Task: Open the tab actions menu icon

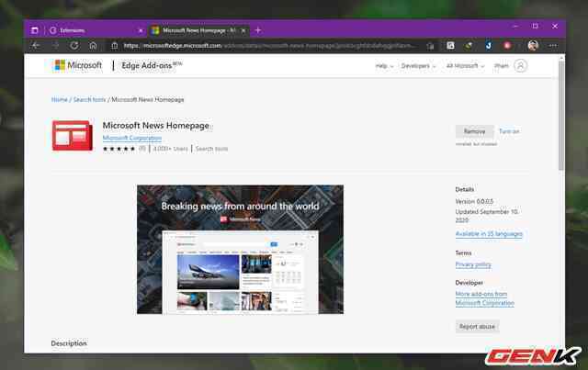Action: [x=35, y=30]
